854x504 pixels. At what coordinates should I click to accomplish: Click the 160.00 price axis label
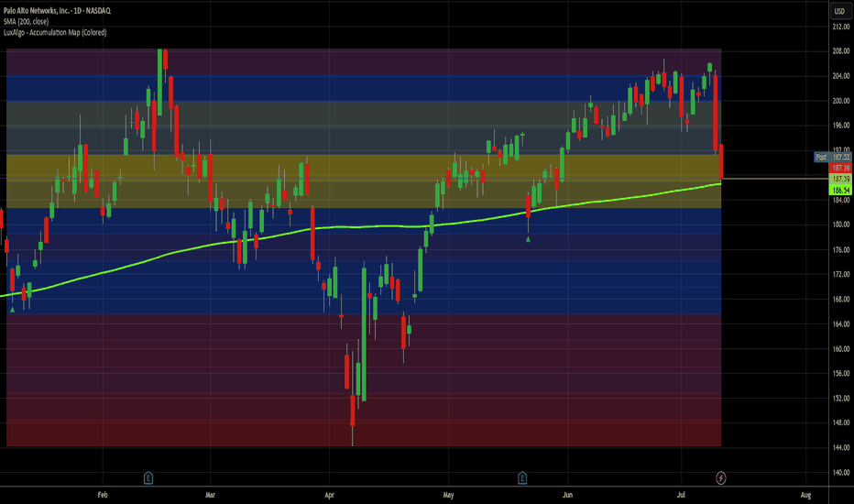[841, 349]
